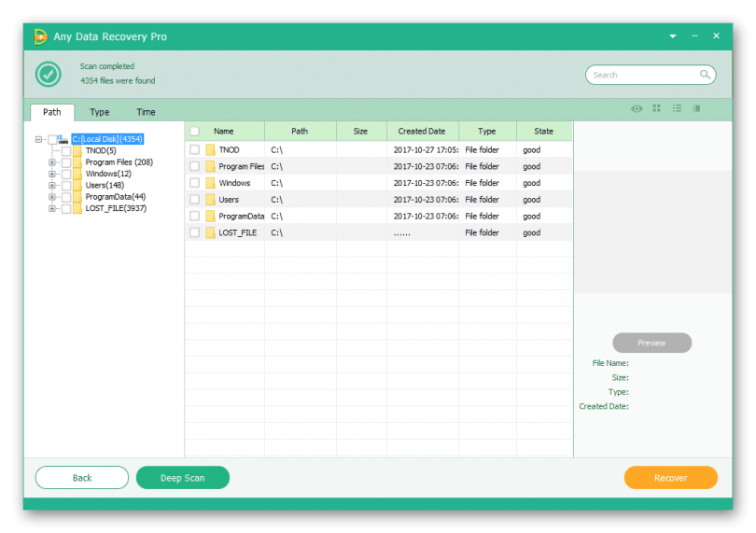Screen dimensions: 756x533
Task: Check the LOST_FILE row checkbox in table
Action: click(195, 232)
